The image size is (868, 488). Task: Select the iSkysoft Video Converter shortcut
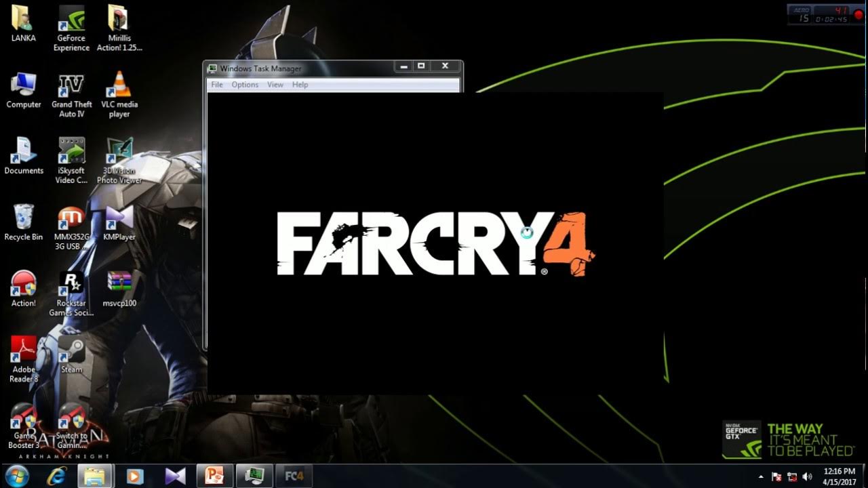(x=71, y=161)
